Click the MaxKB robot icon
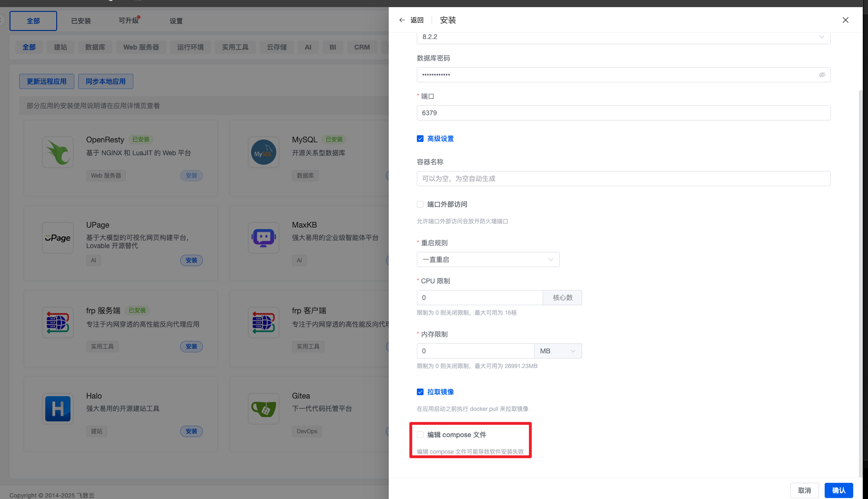 (x=263, y=238)
